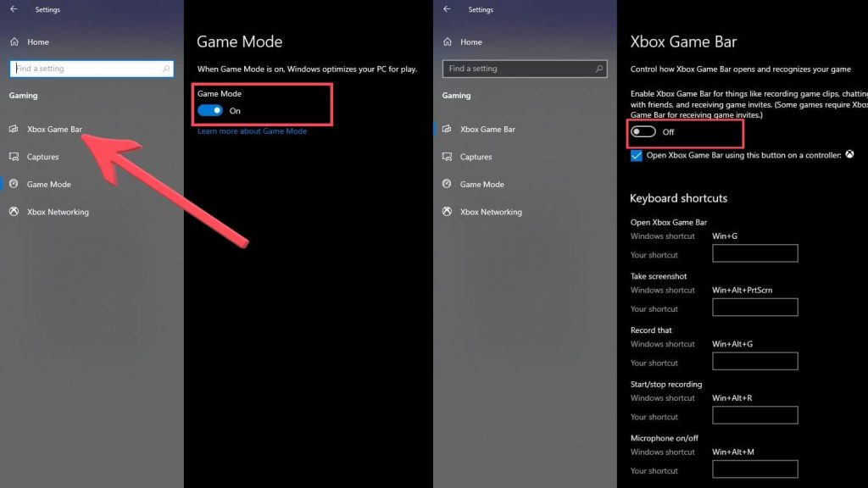Click Your shortcut field for Record that

(x=755, y=361)
